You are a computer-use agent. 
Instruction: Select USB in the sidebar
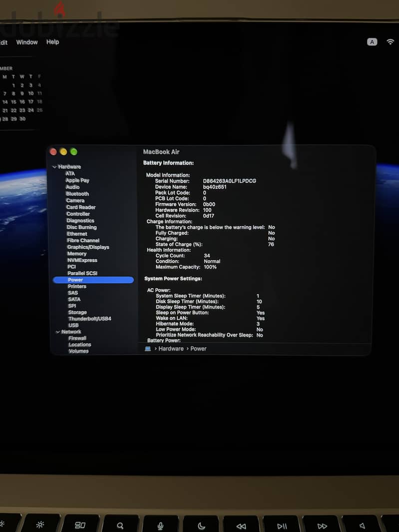pos(73,325)
